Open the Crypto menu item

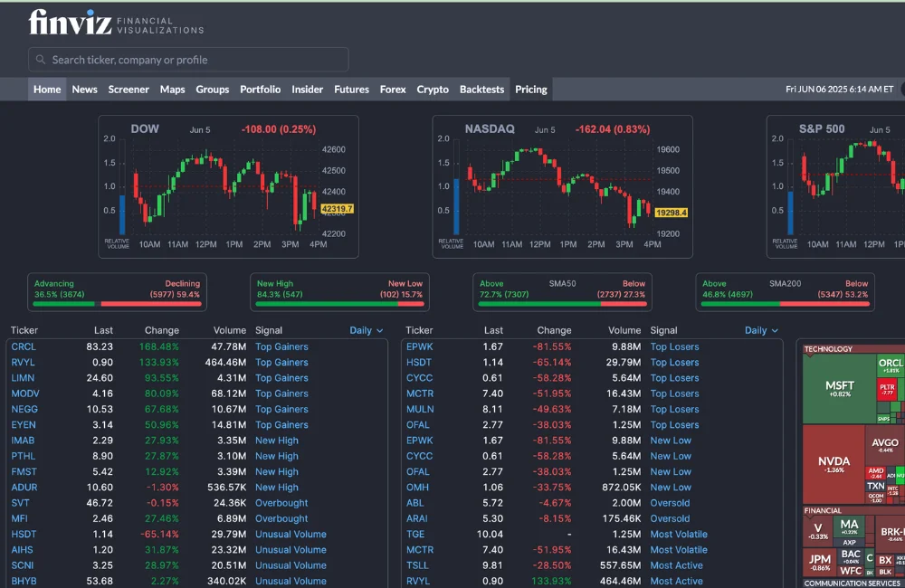click(433, 90)
